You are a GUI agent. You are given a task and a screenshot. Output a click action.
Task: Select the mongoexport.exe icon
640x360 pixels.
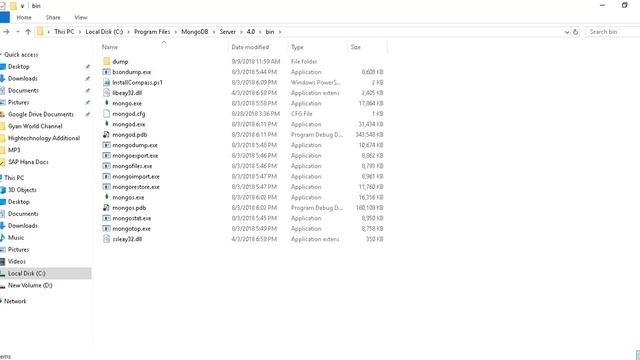[107, 156]
